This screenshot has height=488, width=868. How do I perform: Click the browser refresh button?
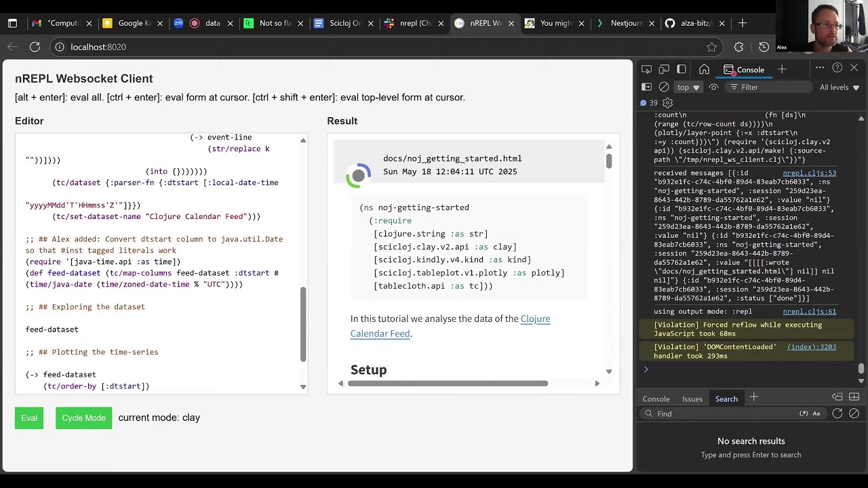[x=35, y=47]
